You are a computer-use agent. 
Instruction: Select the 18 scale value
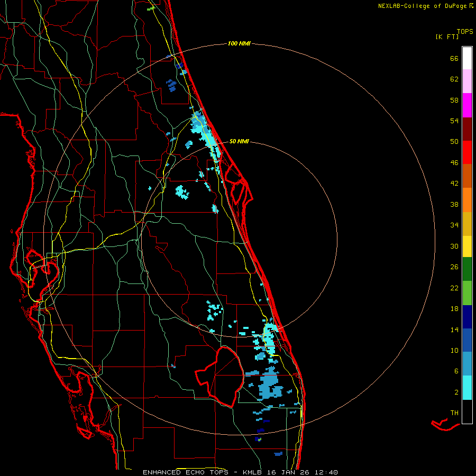(454, 309)
